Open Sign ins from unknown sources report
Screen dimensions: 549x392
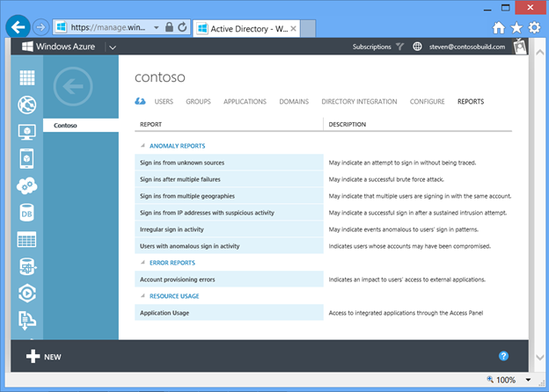(229, 163)
